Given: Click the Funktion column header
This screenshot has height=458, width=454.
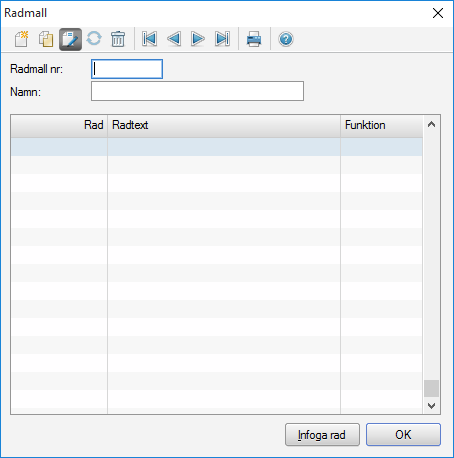Looking at the screenshot, I should (x=382, y=126).
